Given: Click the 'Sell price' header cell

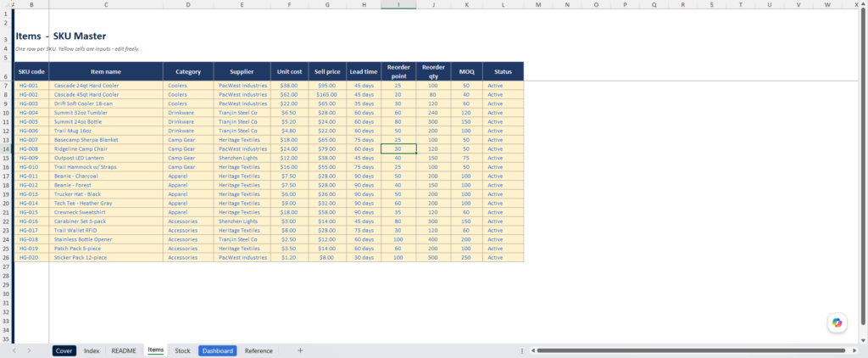Looking at the screenshot, I should (x=327, y=71).
